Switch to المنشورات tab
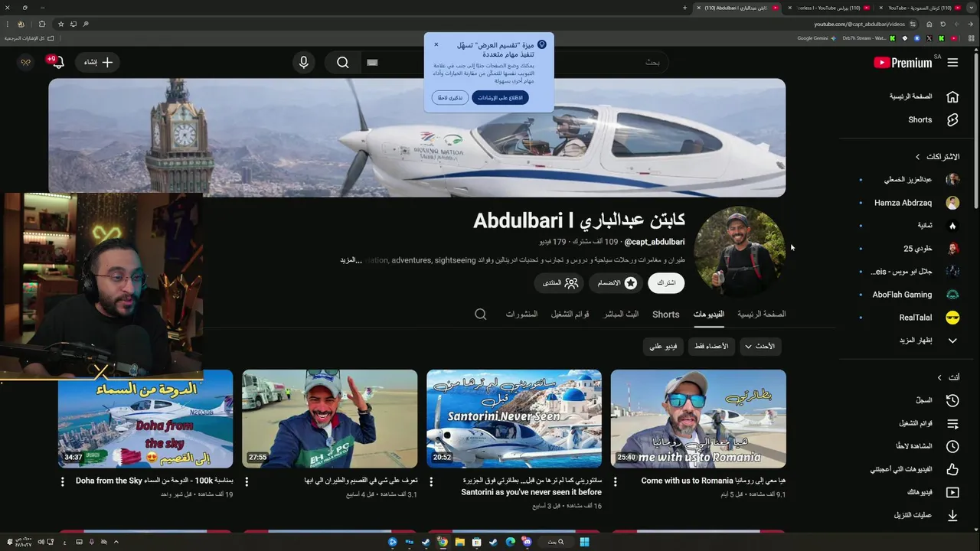 521,314
